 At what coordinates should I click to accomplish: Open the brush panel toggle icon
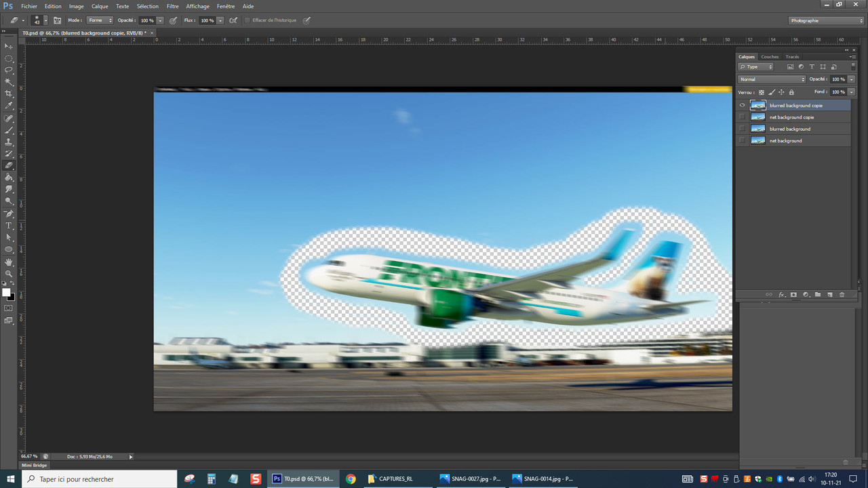point(57,20)
